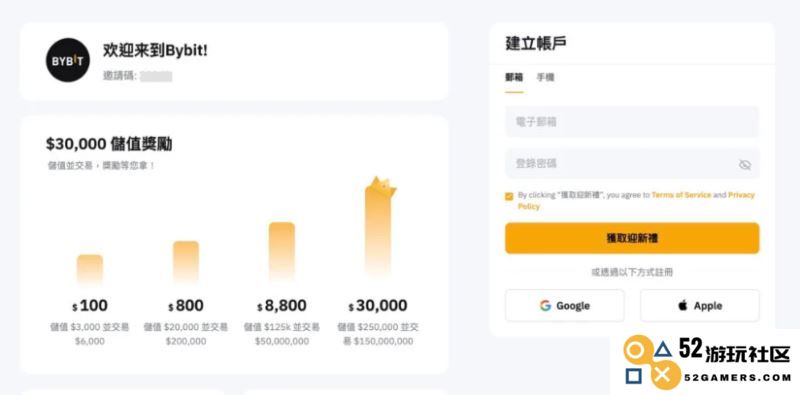Image resolution: width=800 pixels, height=395 pixels.
Task: Click 儲值 $3,000 並交易 $6,000 description
Action: 90,334
